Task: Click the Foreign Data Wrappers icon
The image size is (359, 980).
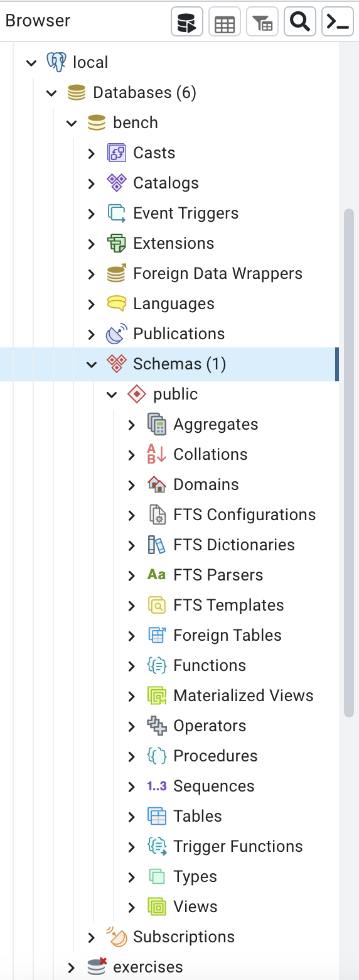Action: coord(117,273)
